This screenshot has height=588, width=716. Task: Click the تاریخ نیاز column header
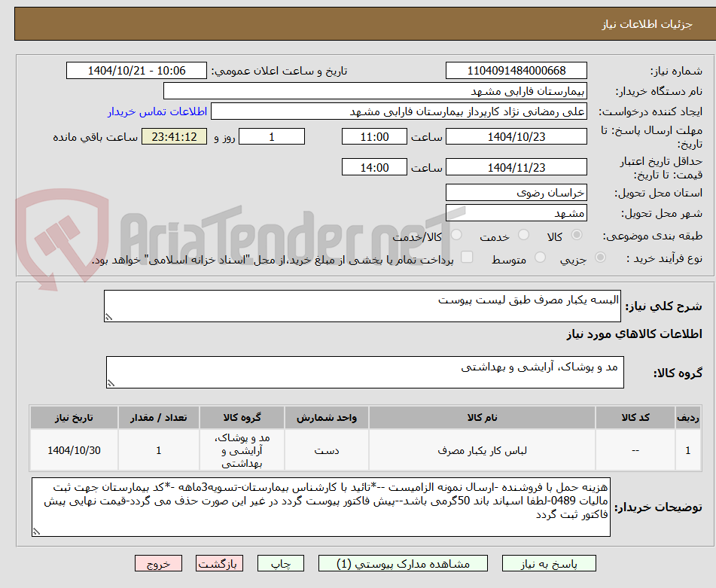(74, 417)
